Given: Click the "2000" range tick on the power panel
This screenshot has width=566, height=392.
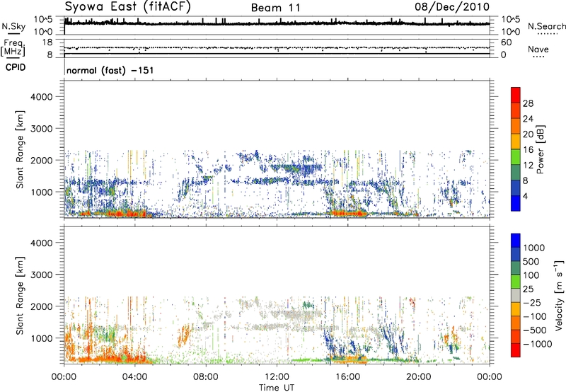Looking at the screenshot, I should [x=41, y=160].
